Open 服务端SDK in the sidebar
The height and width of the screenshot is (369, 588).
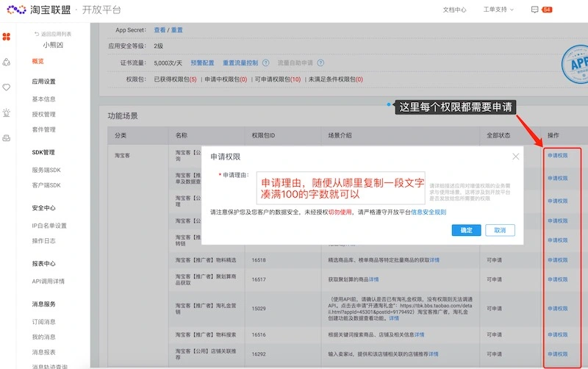click(x=46, y=170)
